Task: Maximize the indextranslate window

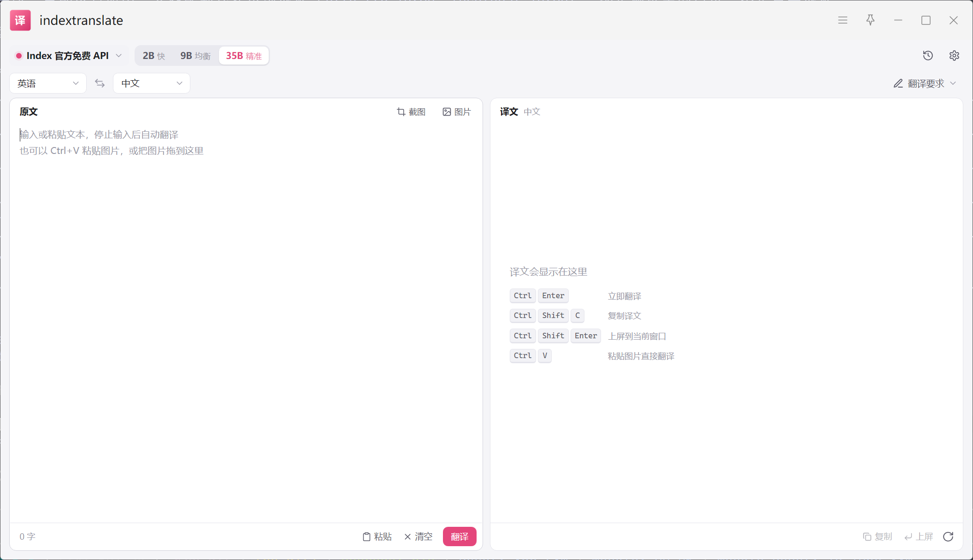Action: [x=926, y=20]
